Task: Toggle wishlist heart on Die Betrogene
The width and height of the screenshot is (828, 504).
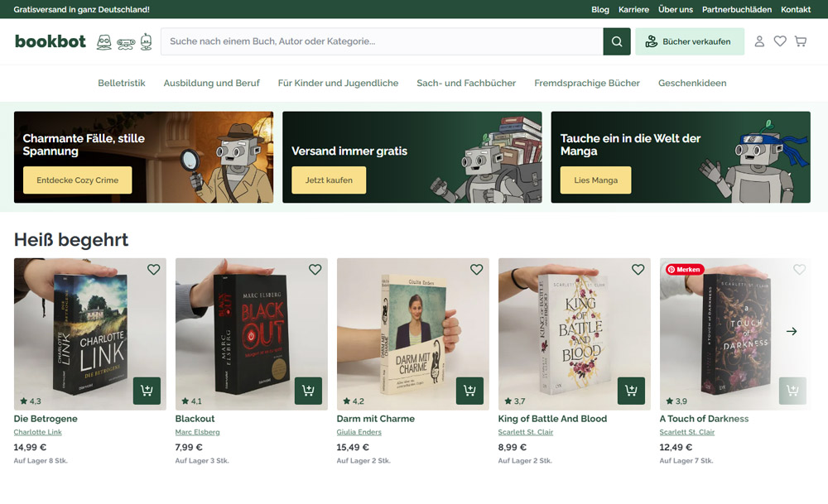Action: pos(153,270)
